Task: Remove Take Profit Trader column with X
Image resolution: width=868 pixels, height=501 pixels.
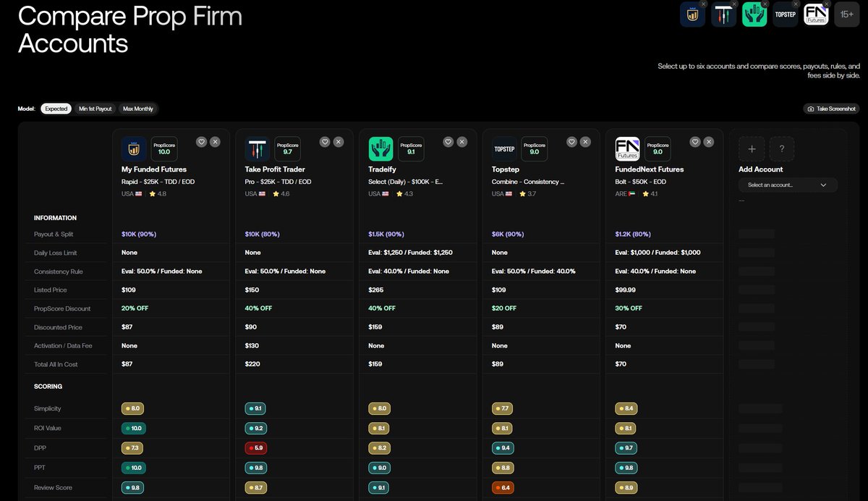Action: tap(339, 142)
